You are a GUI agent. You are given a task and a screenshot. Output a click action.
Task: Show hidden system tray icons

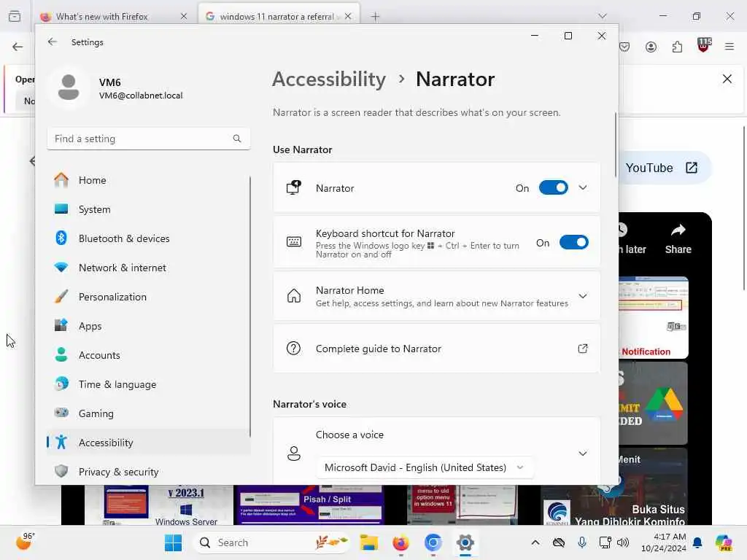pos(535,542)
